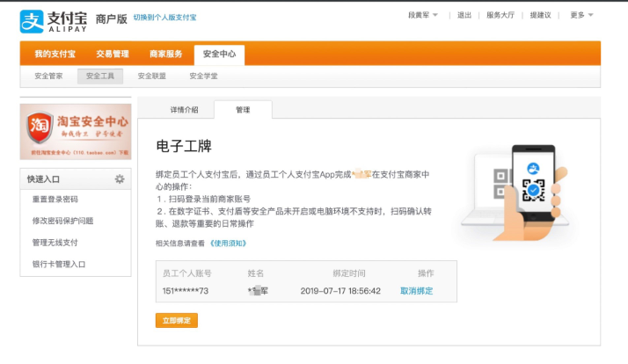Click the 商户版 label beside logo
Image resolution: width=628 pixels, height=364 pixels.
pos(112,18)
